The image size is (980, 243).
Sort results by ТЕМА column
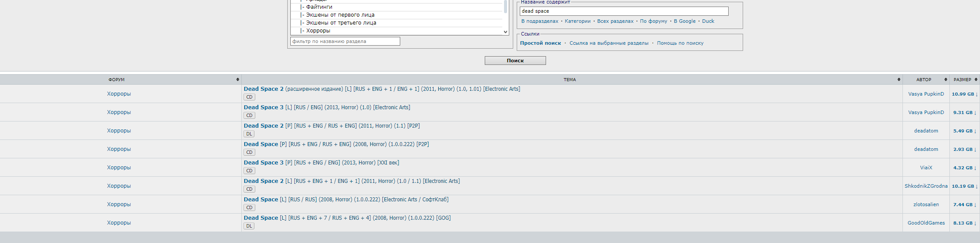571,79
